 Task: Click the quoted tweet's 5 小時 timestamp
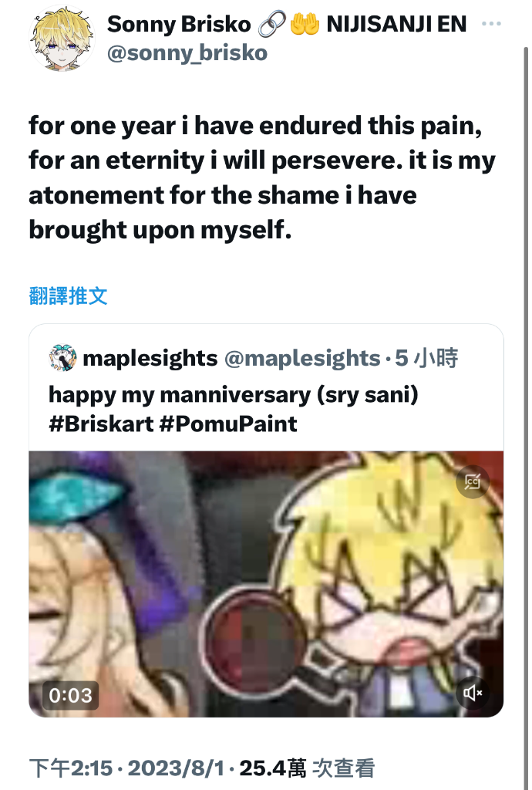(x=426, y=358)
